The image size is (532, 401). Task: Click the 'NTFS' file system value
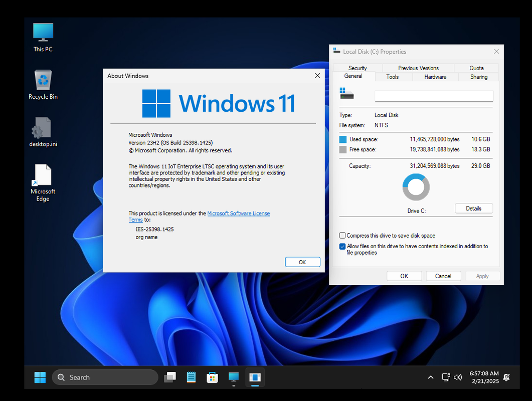[x=381, y=125]
